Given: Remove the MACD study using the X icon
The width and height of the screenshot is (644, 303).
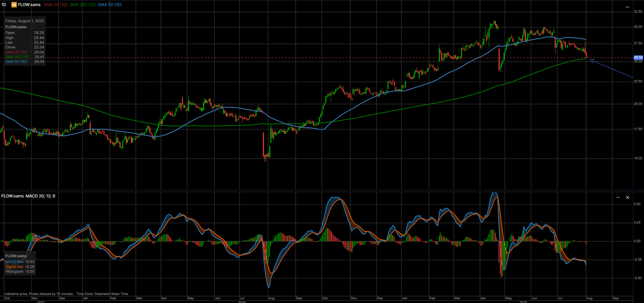Looking at the screenshot, I should tap(627, 197).
